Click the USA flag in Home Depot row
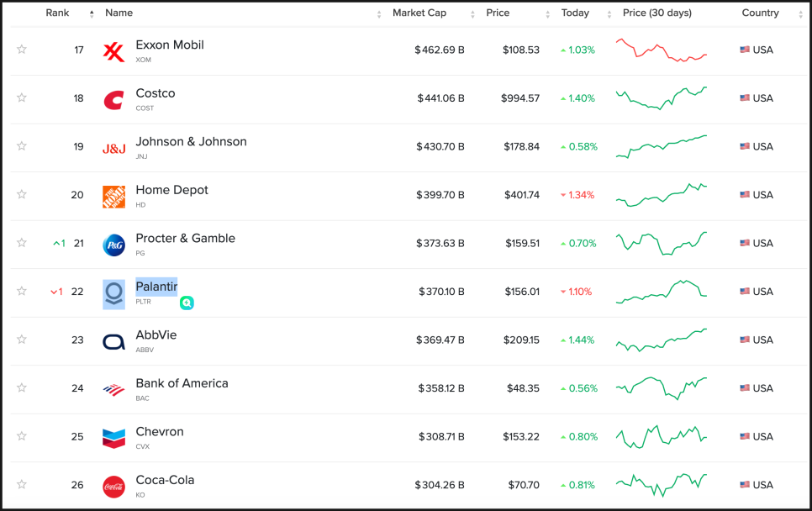The image size is (812, 511). click(x=745, y=195)
